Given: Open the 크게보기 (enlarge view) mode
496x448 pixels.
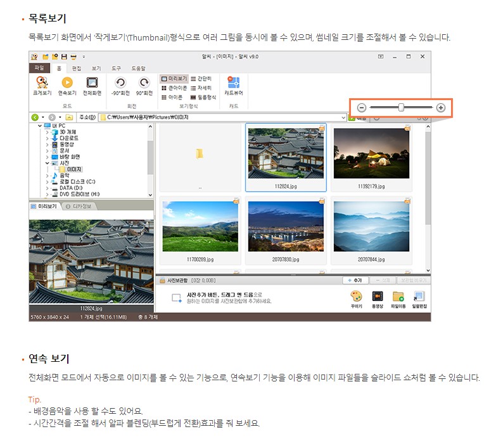Looking at the screenshot, I should [42, 86].
